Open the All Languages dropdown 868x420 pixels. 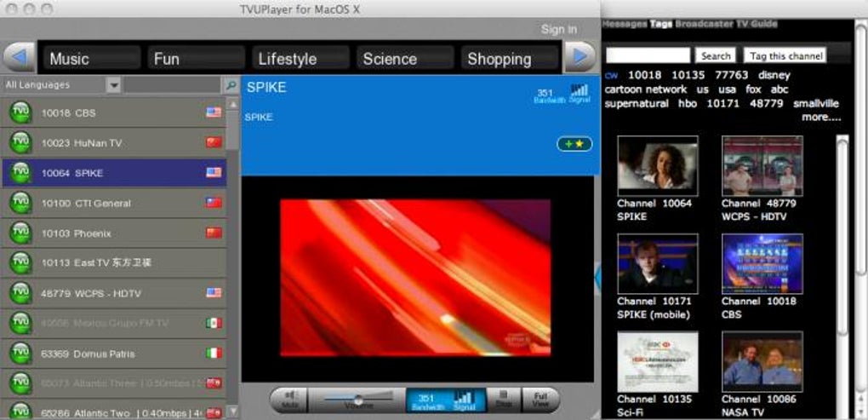click(113, 85)
